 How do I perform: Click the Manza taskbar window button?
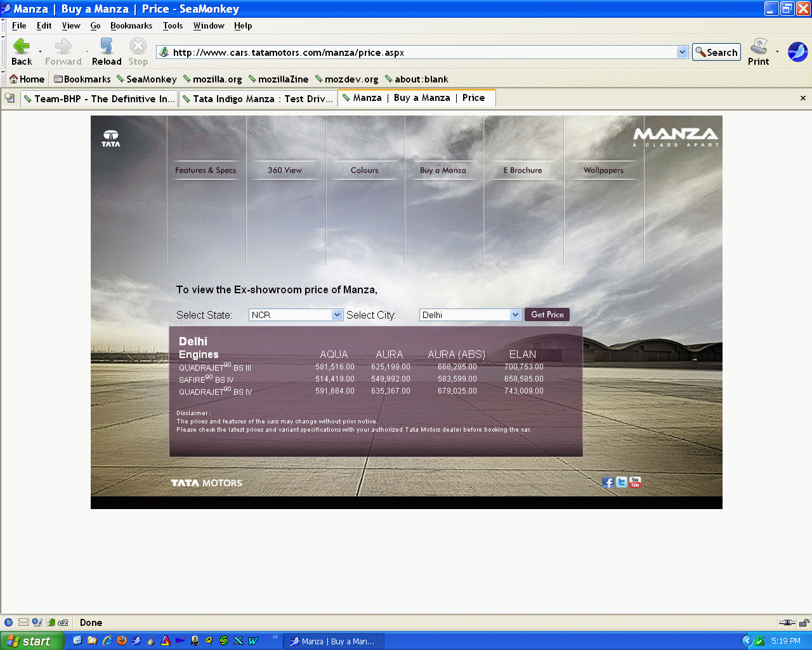click(x=333, y=641)
